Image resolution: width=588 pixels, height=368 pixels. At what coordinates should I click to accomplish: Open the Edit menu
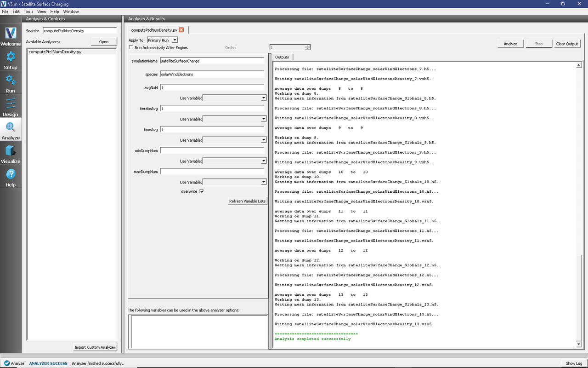(x=16, y=11)
